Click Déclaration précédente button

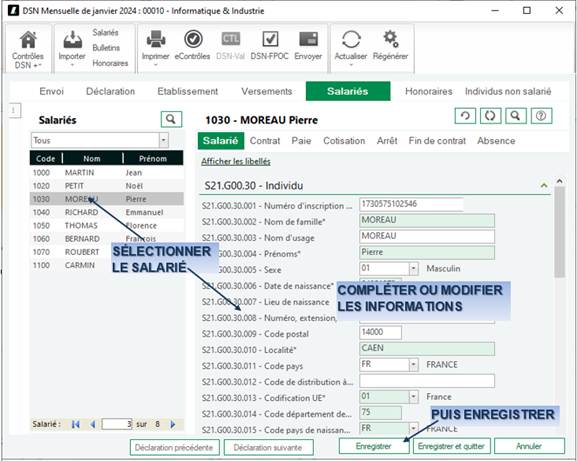(174, 447)
